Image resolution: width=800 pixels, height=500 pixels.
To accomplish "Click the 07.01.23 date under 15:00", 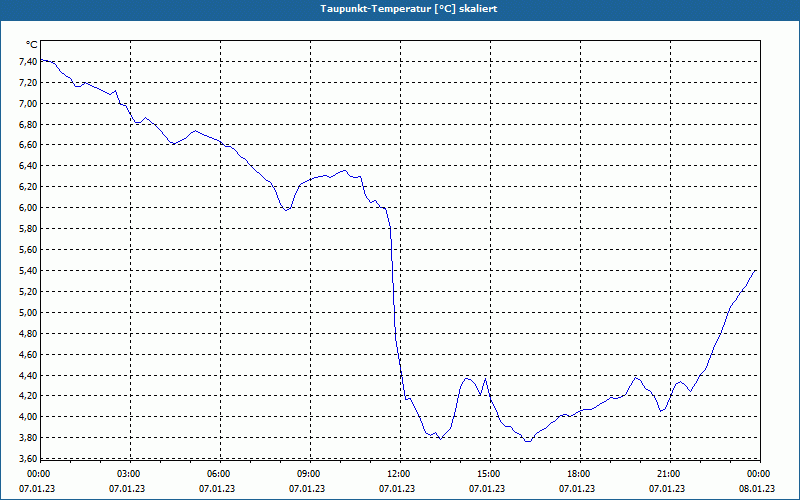I will 487,489.
